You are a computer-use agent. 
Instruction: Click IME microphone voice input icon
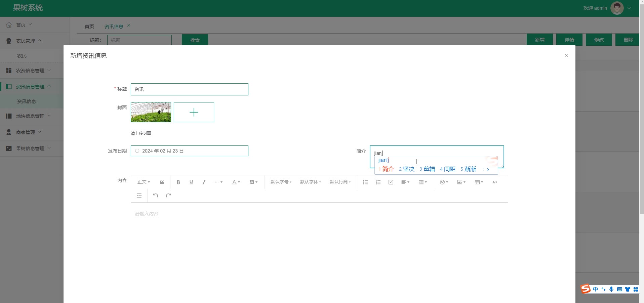coord(611,289)
